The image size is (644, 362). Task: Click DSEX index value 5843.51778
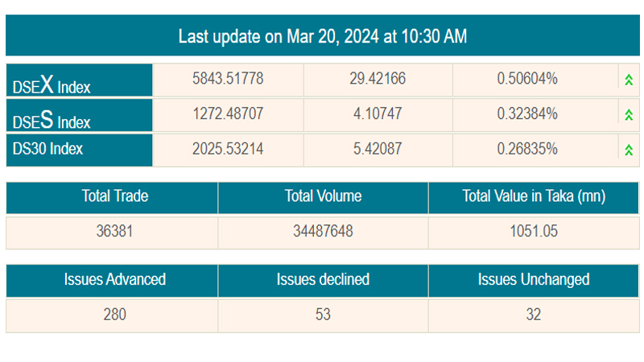click(x=228, y=79)
